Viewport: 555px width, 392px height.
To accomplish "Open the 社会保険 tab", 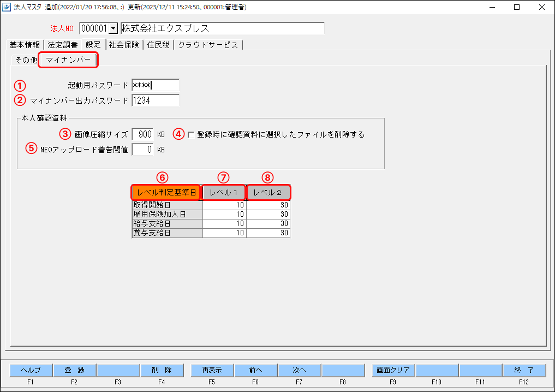I will pos(124,45).
